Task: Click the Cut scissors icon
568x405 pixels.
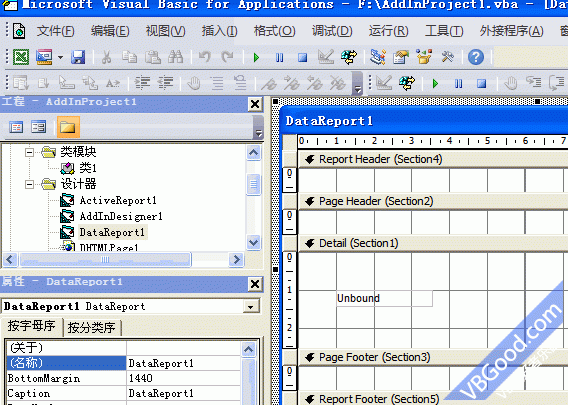Action: pos(106,57)
